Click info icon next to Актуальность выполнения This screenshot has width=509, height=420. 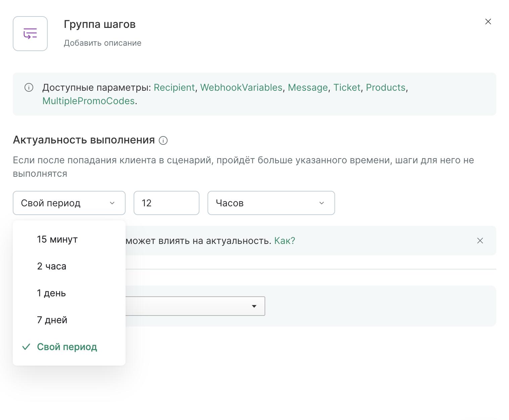pos(163,140)
